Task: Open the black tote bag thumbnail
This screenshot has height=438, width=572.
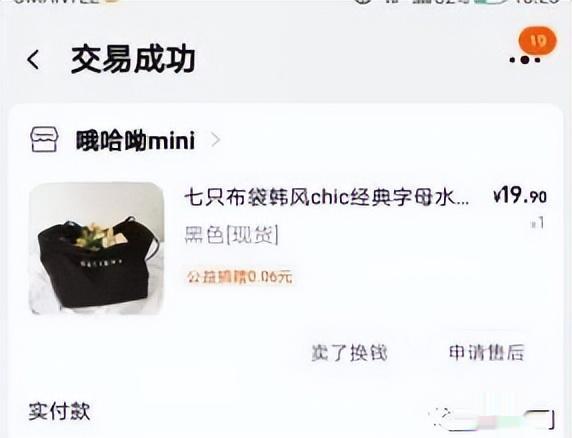Action: [96, 248]
